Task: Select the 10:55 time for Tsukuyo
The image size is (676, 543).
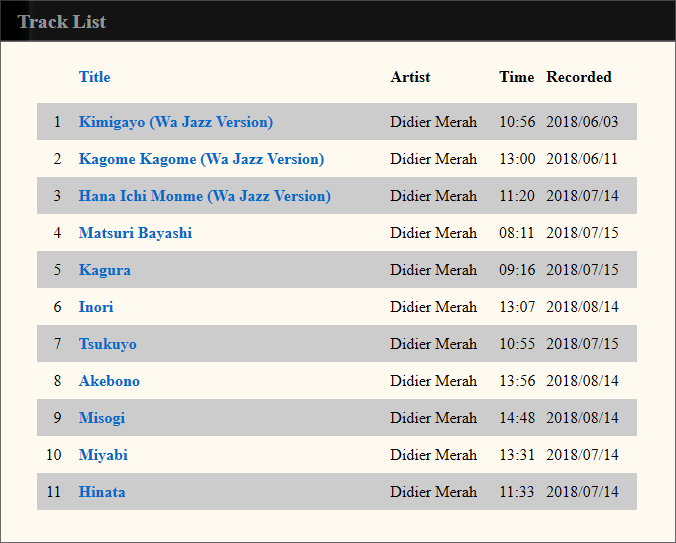Action: 517,344
